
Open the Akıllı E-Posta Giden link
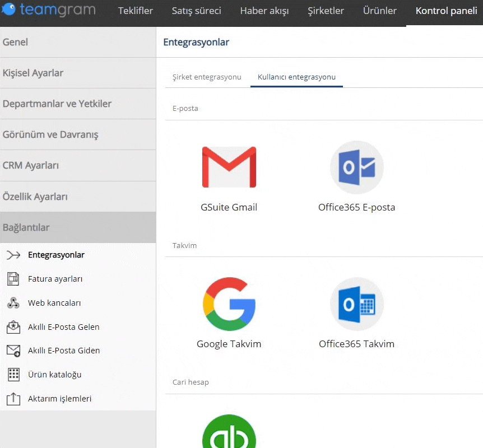[64, 351]
